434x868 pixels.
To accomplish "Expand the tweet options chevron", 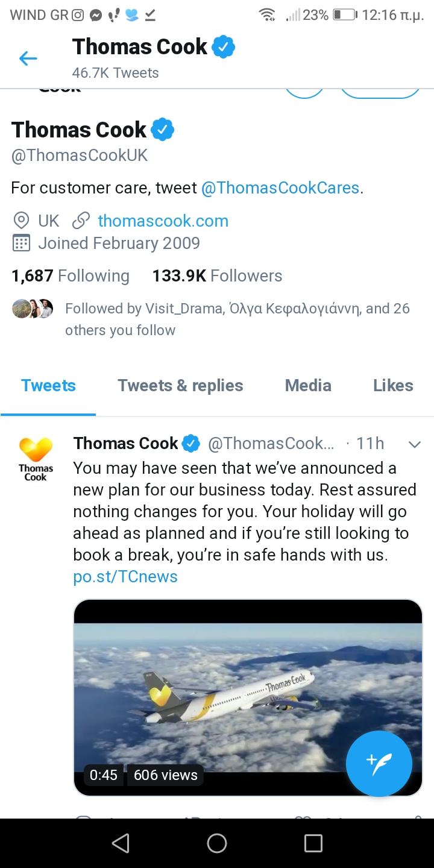I will click(x=414, y=445).
